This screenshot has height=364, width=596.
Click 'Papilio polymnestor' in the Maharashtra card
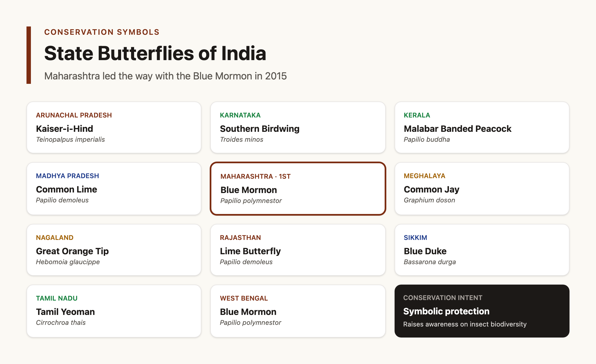pos(251,201)
